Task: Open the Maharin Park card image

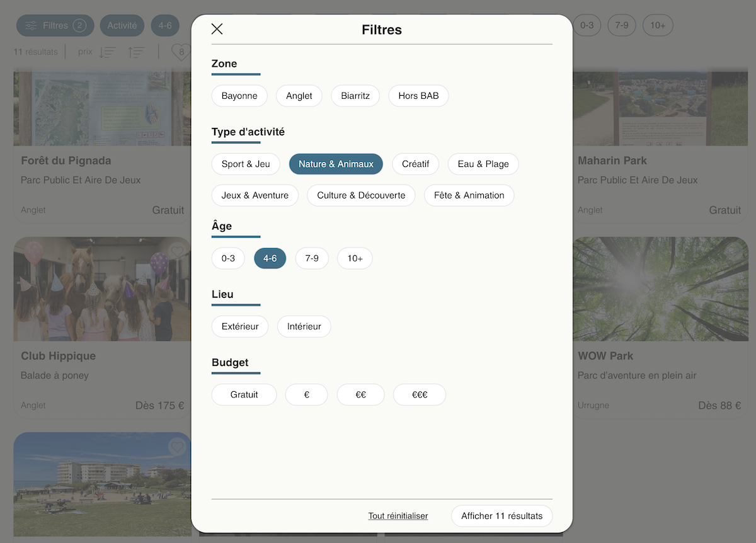Action: click(x=660, y=108)
